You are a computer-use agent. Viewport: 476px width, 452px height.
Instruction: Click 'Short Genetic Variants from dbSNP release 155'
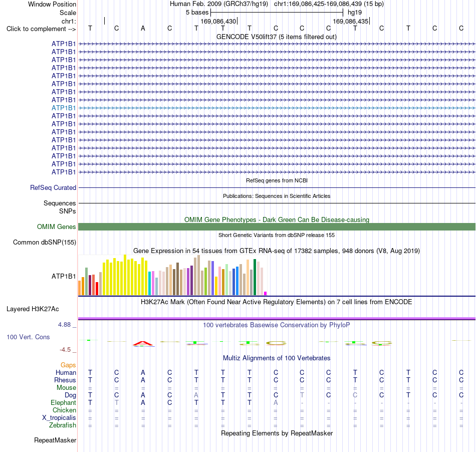(x=277, y=235)
